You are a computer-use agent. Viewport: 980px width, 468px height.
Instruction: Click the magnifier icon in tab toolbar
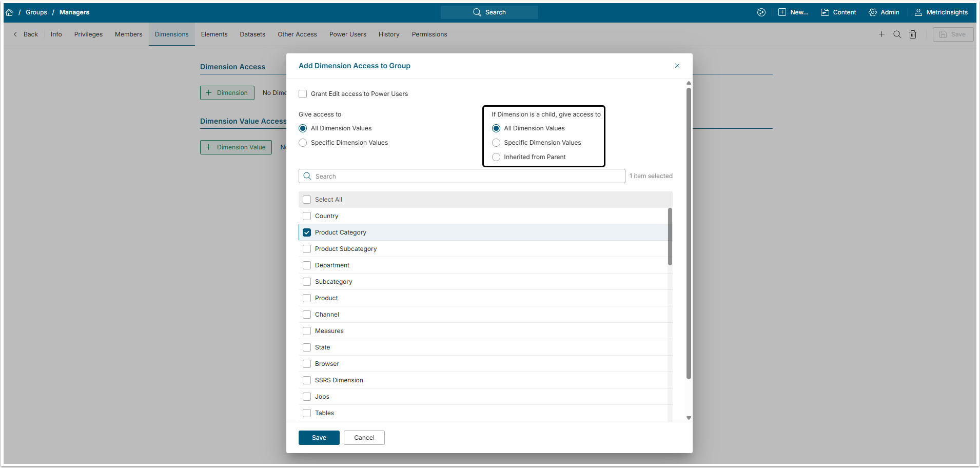pyautogui.click(x=897, y=34)
